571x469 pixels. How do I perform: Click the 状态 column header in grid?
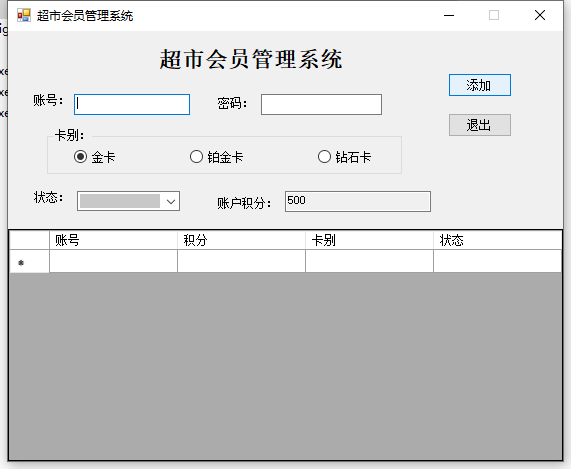coord(497,240)
